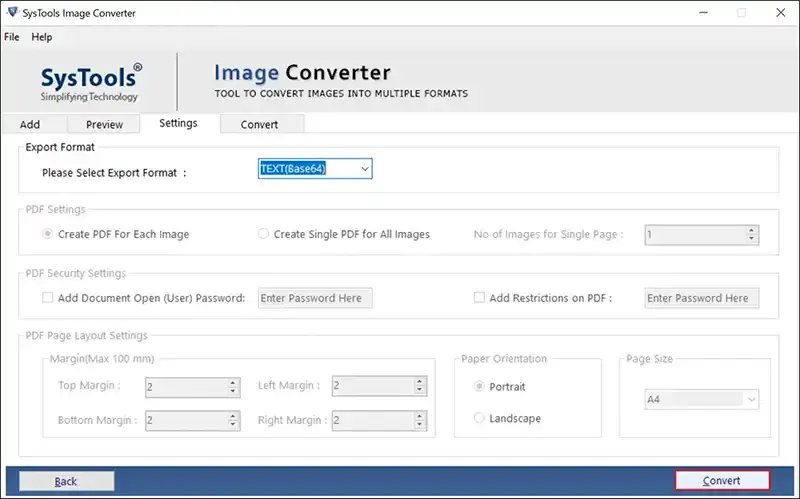Open the Page Size A4 dropdown
The image size is (800, 499).
point(702,400)
